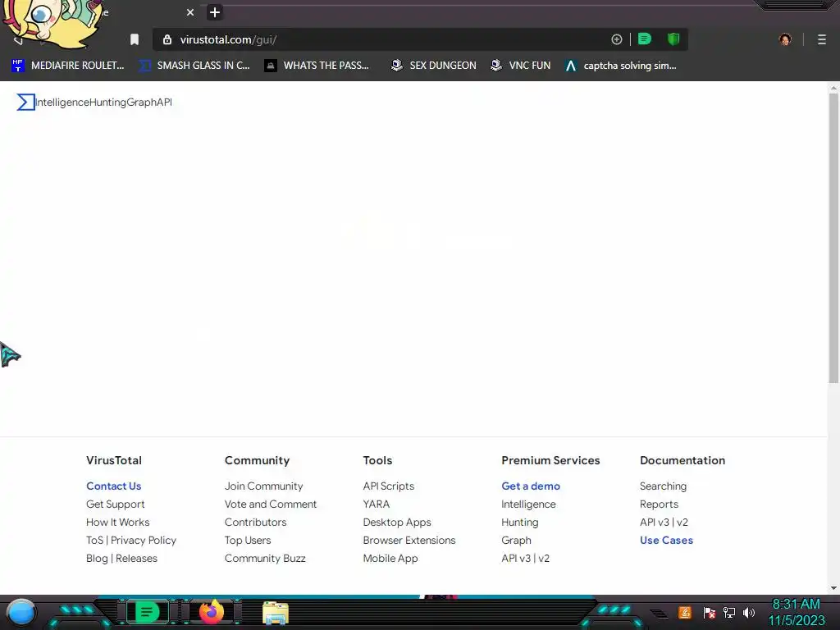The image size is (840, 630).
Task: Click the padlock site security icon
Action: [x=167, y=39]
